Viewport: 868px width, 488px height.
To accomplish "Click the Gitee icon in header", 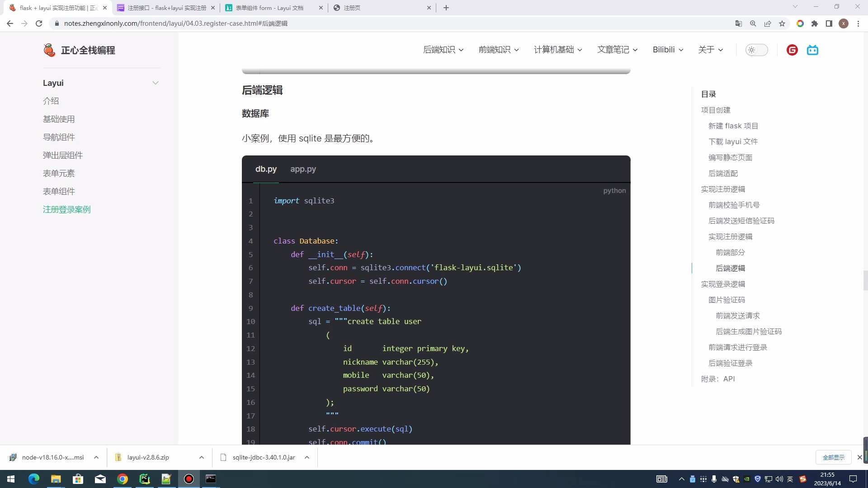I will [792, 50].
